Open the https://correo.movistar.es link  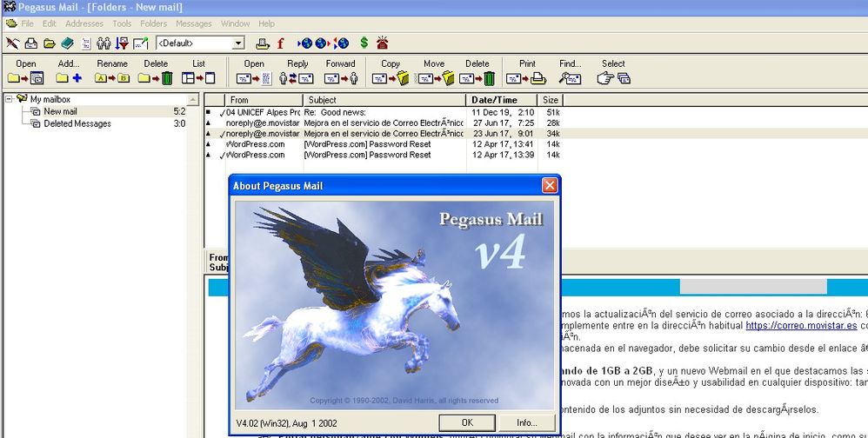point(801,326)
